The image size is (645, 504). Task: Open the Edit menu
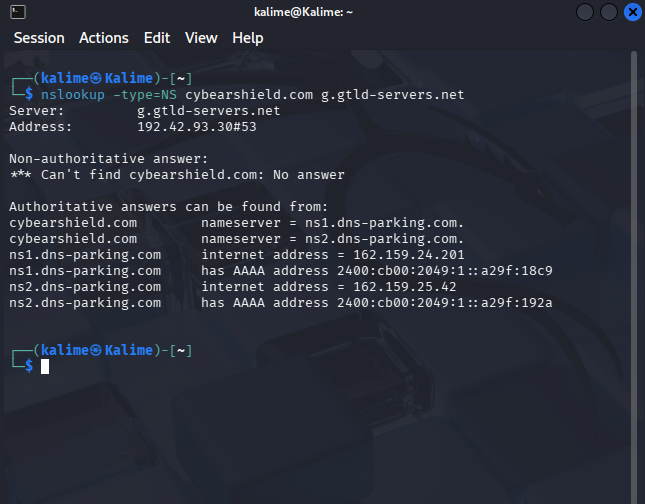click(156, 38)
